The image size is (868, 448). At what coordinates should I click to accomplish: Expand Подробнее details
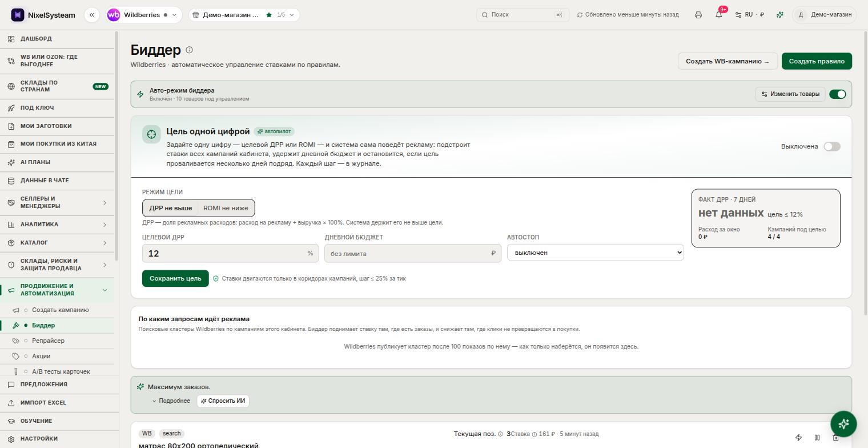171,401
